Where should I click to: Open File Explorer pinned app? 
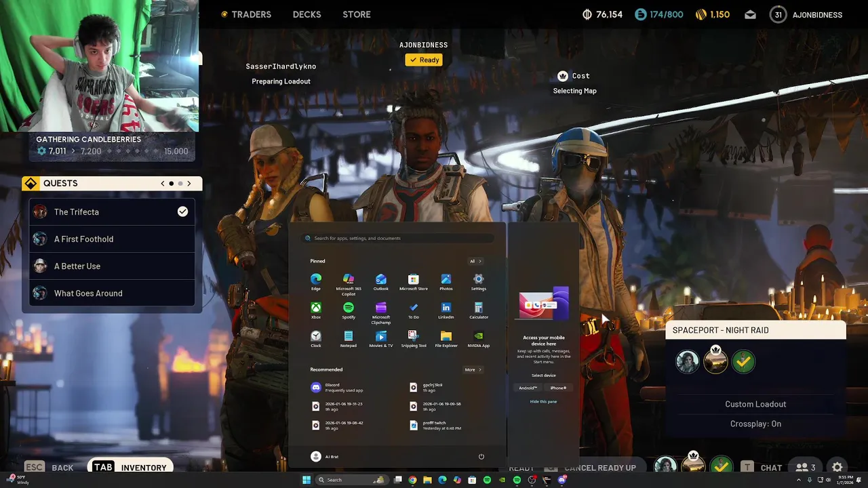pos(446,339)
